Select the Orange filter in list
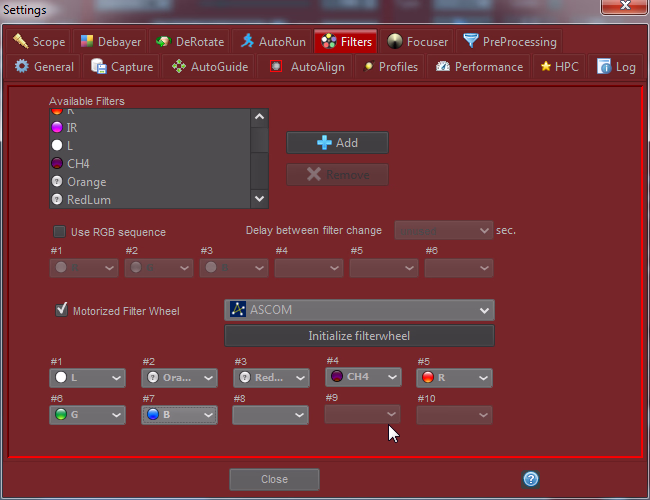 (87, 182)
